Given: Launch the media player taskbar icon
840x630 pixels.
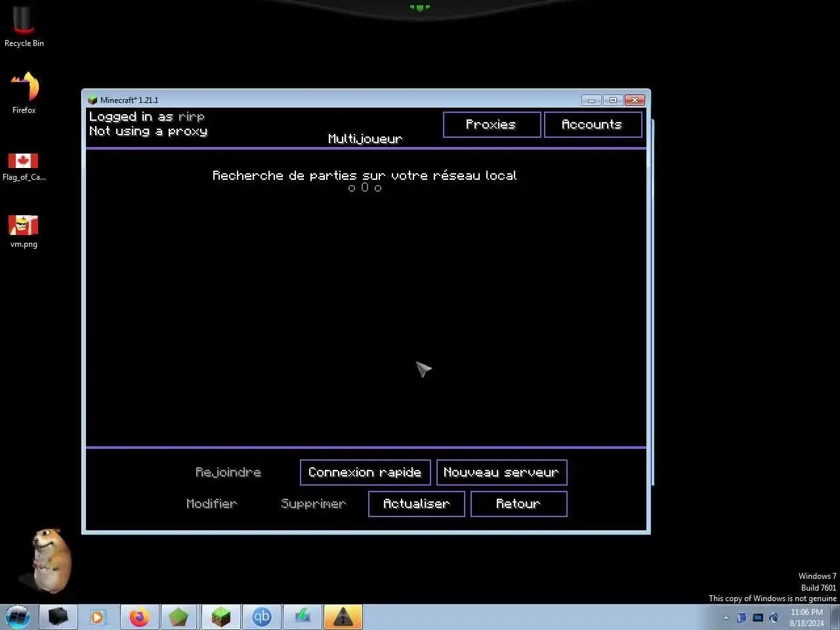Looking at the screenshot, I should click(98, 618).
